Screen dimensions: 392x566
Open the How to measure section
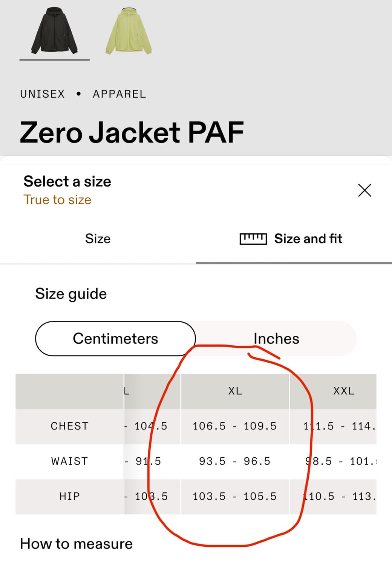pyautogui.click(x=76, y=543)
